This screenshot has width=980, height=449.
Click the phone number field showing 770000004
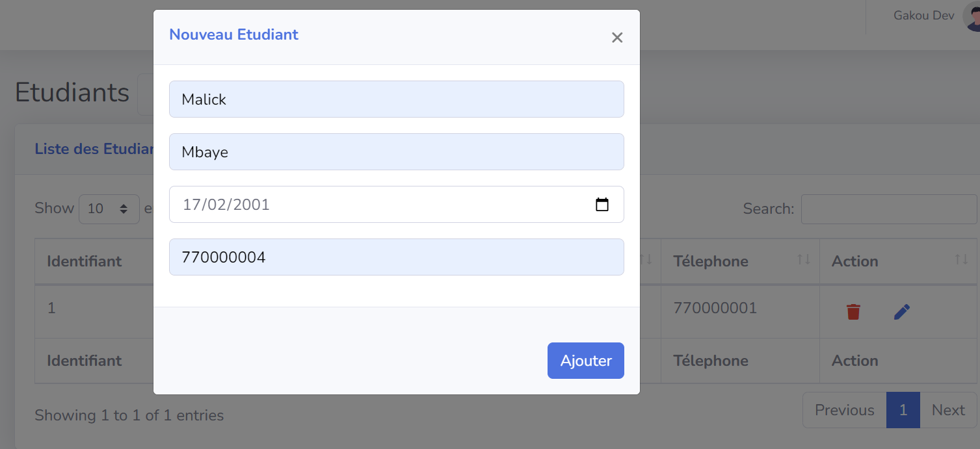tap(396, 257)
